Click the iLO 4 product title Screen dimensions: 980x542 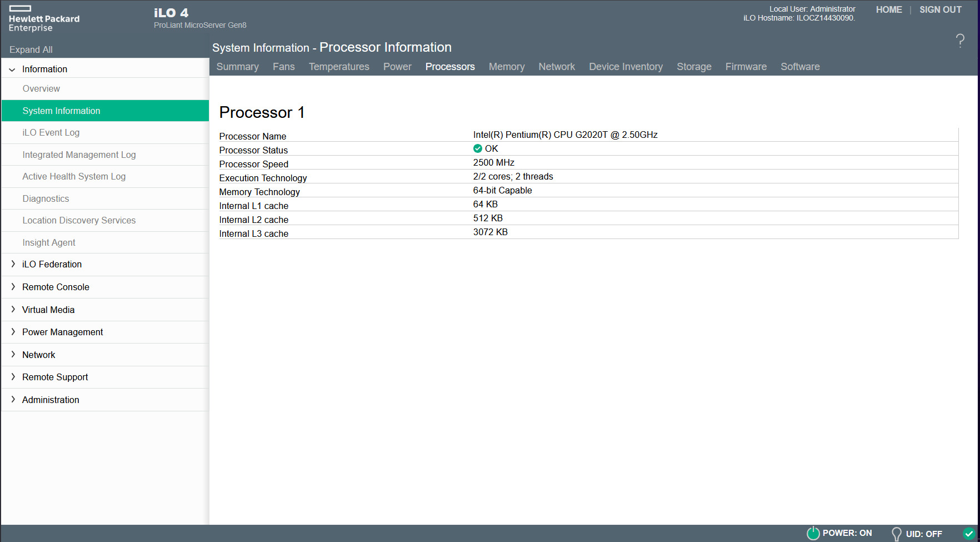[x=171, y=13]
